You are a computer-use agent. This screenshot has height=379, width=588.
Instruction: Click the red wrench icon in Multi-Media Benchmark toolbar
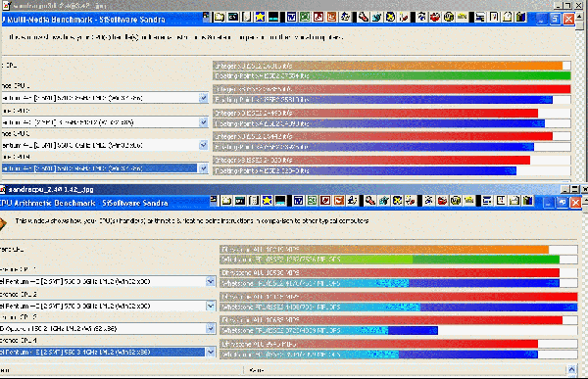pyautogui.click(x=363, y=17)
